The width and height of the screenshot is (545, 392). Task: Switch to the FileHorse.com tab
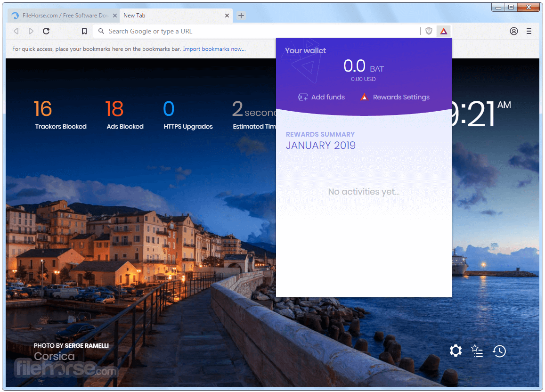point(64,16)
